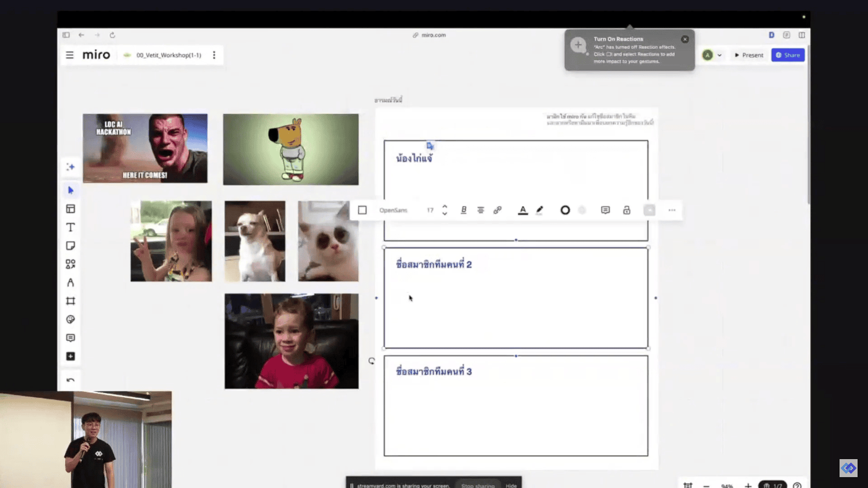
Task: Increase font size with up arrow
Action: pos(445,206)
